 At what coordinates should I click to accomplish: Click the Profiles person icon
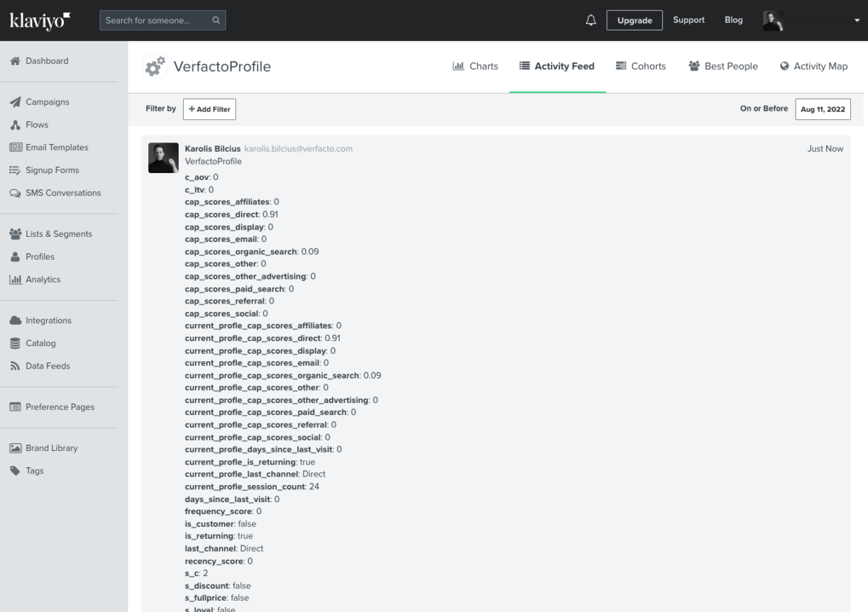15,257
